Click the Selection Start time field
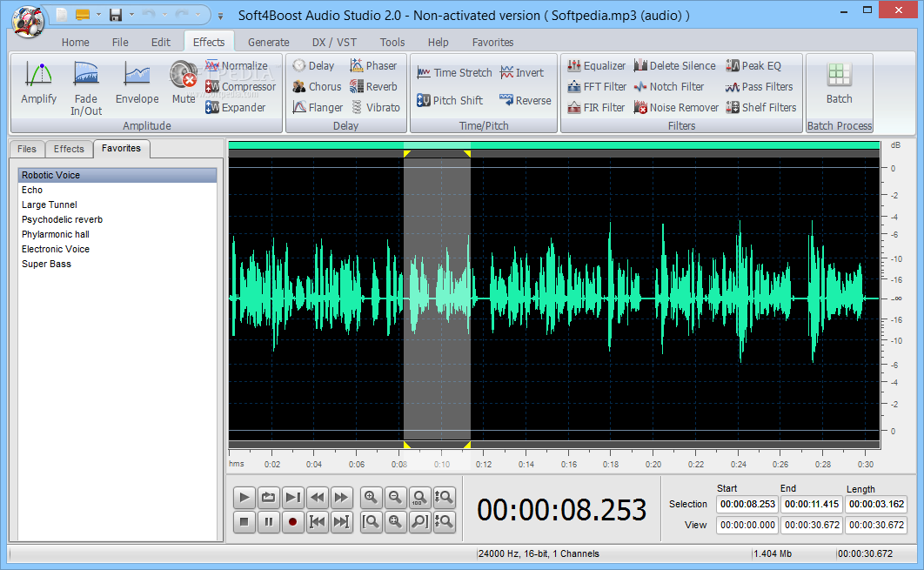Screen dimensions: 924x570 coord(747,505)
